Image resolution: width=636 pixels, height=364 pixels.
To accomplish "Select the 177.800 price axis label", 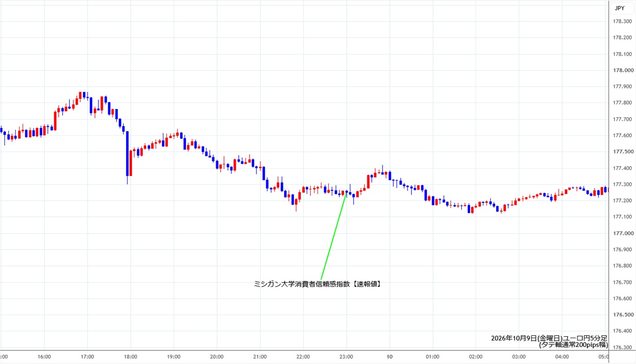I will 621,103.
